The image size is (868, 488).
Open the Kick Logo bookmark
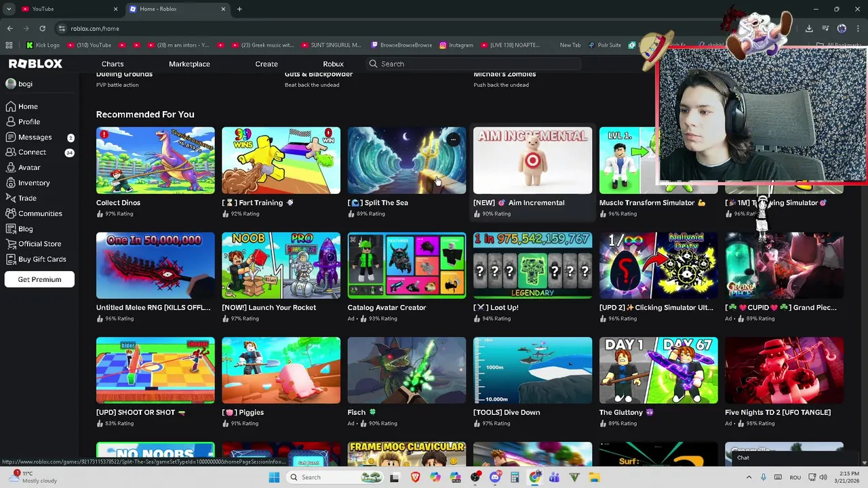(43, 45)
